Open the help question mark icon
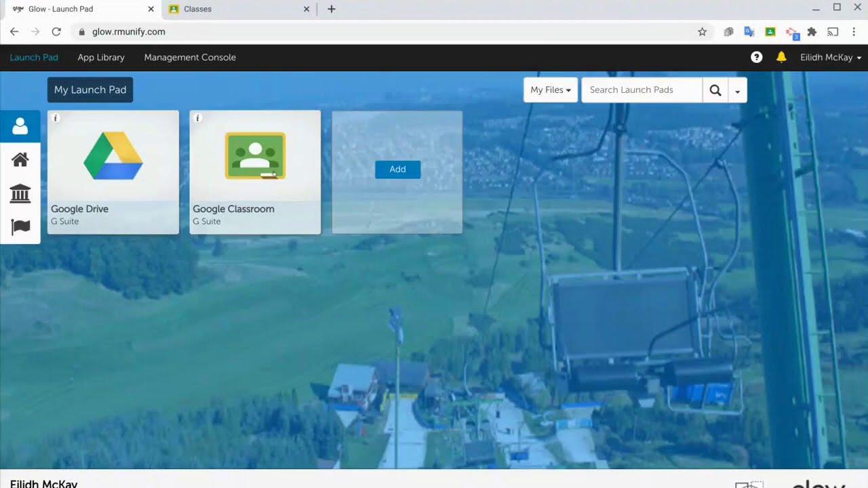This screenshot has height=488, width=868. (x=757, y=58)
